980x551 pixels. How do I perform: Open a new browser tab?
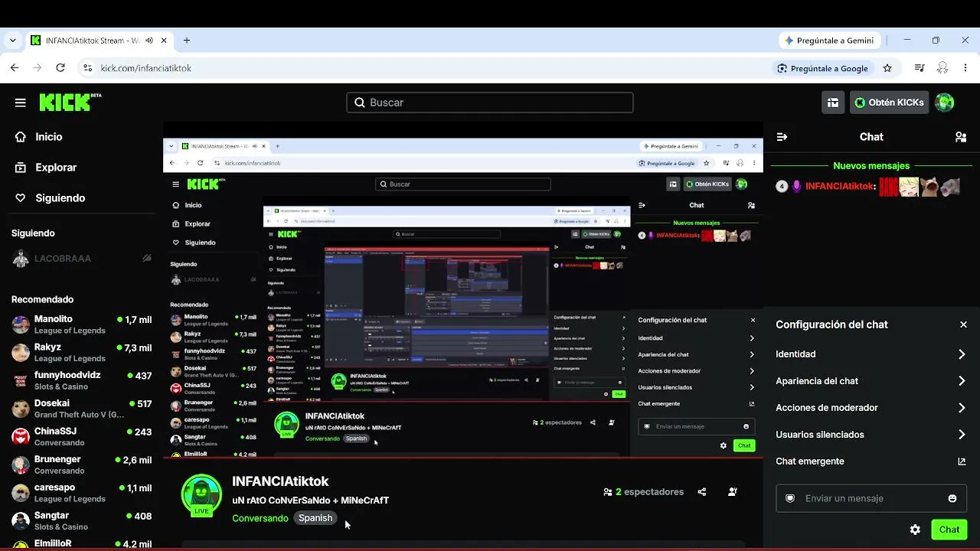coord(187,41)
